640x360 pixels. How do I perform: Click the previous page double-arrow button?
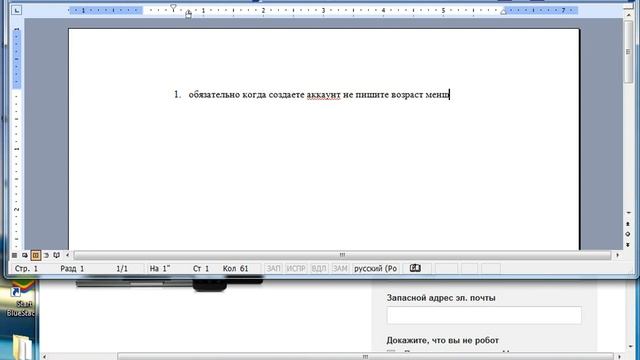tap(628, 224)
